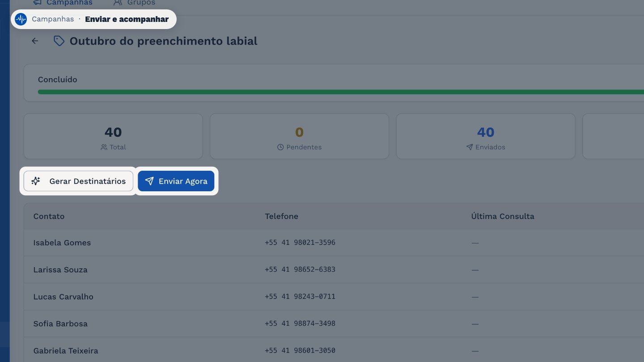This screenshot has height=362, width=644.
Task: Click the green Concluído progress bar
Action: coord(341,92)
